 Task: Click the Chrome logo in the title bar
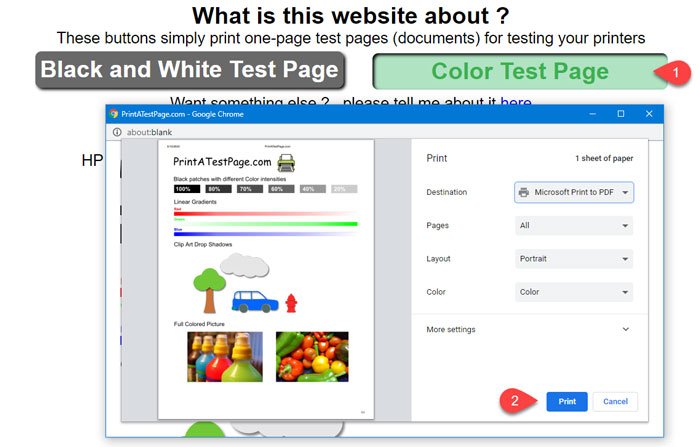(x=115, y=114)
